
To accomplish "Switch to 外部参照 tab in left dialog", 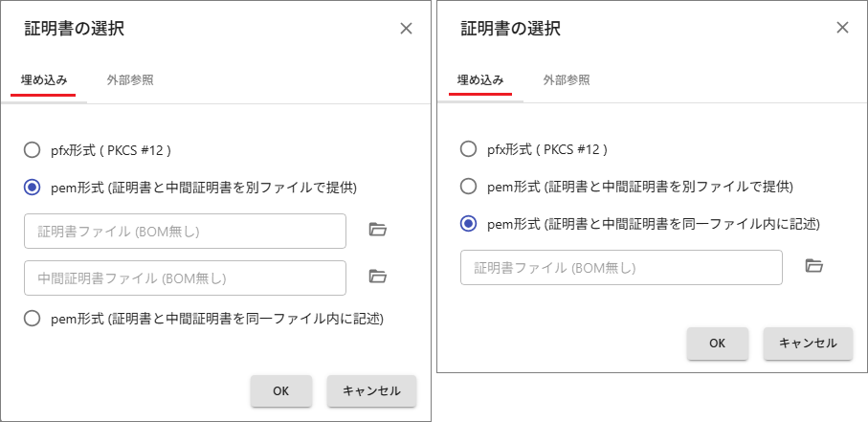I will tap(130, 80).
